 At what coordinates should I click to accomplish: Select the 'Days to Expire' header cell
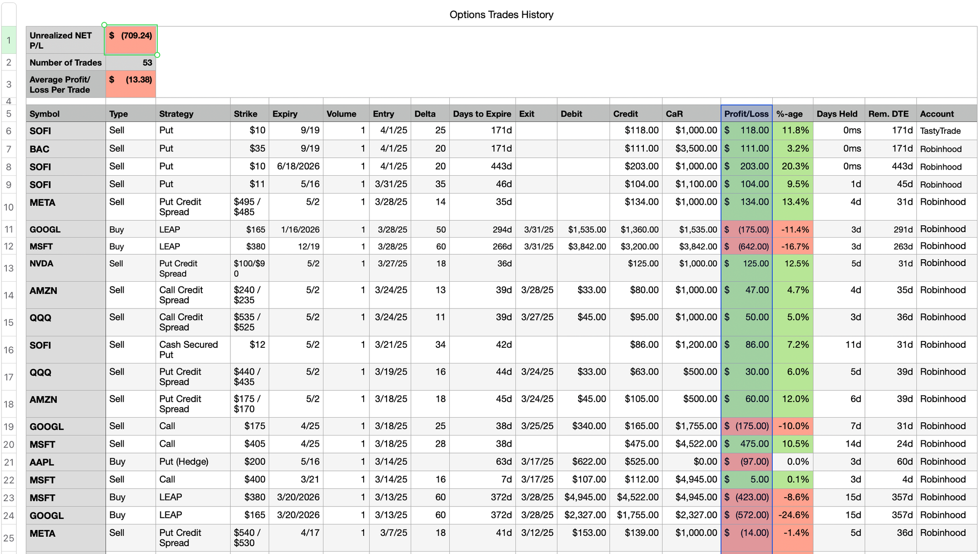click(482, 114)
